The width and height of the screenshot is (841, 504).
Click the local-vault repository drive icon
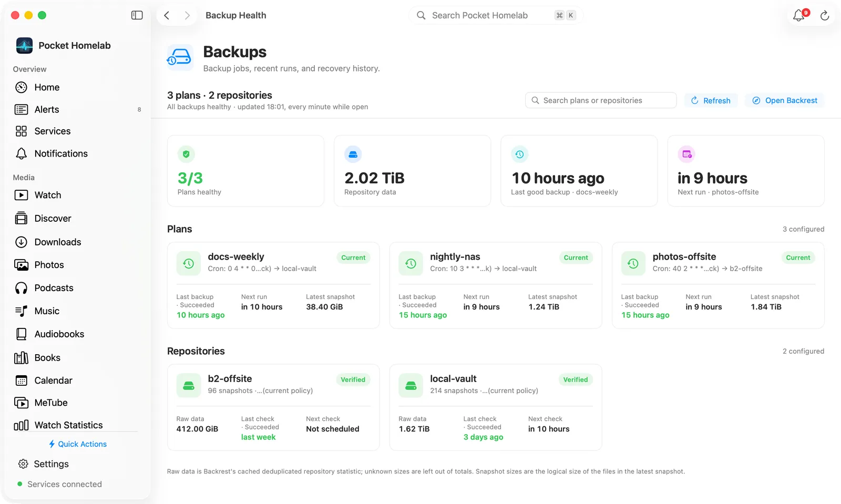(x=411, y=385)
